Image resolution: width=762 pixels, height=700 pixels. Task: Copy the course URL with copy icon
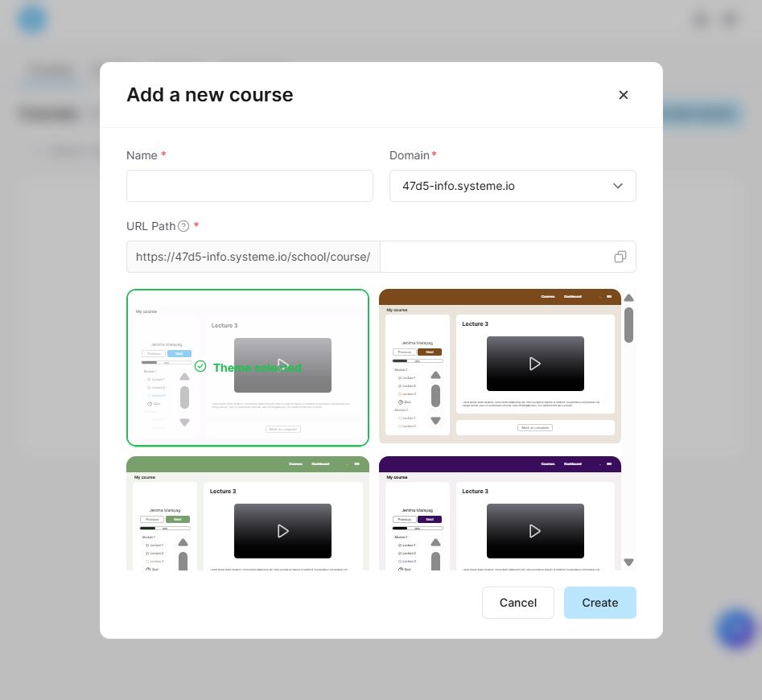(x=620, y=257)
